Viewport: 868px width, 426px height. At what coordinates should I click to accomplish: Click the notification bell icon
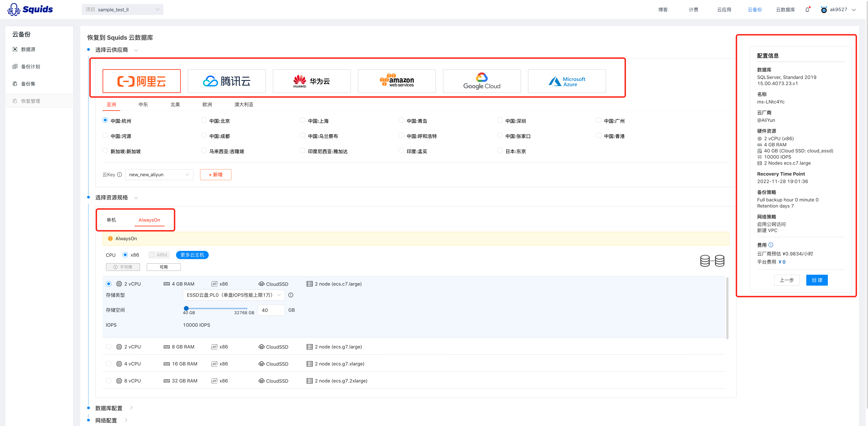pyautogui.click(x=807, y=10)
